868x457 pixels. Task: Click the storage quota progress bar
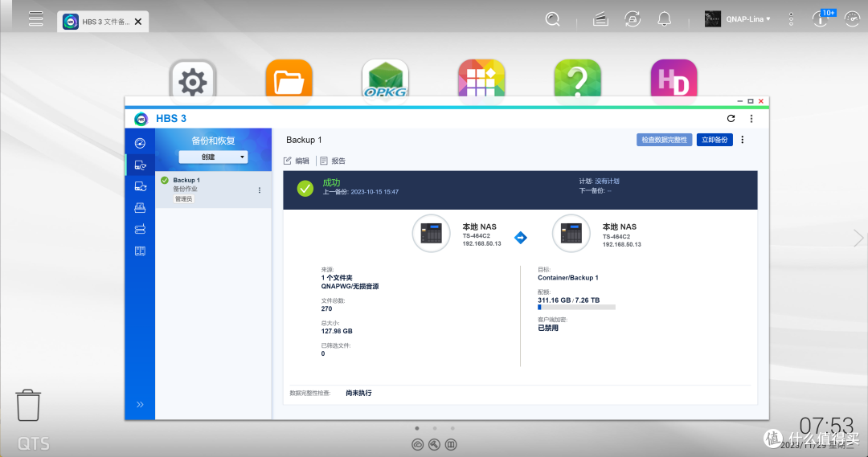point(576,307)
